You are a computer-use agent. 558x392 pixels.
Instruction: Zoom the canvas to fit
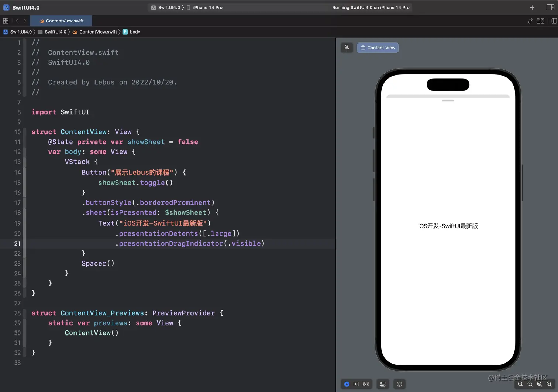pyautogui.click(x=540, y=384)
